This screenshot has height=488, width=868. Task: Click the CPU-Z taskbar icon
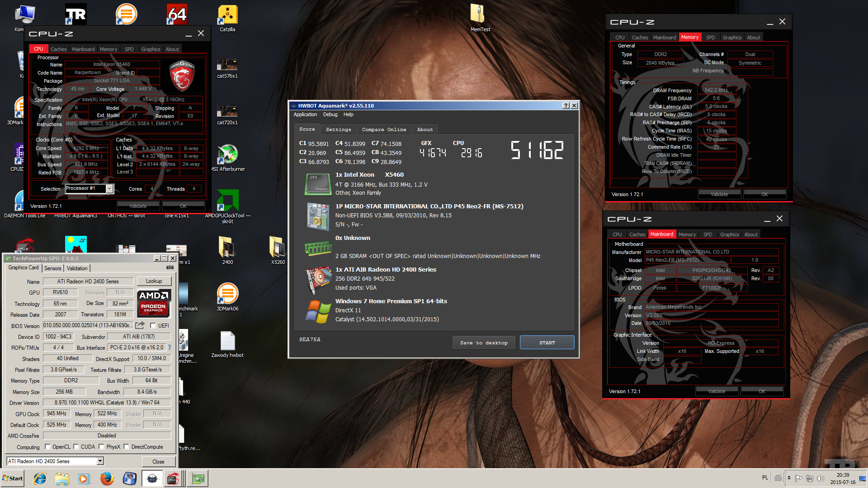(173, 479)
